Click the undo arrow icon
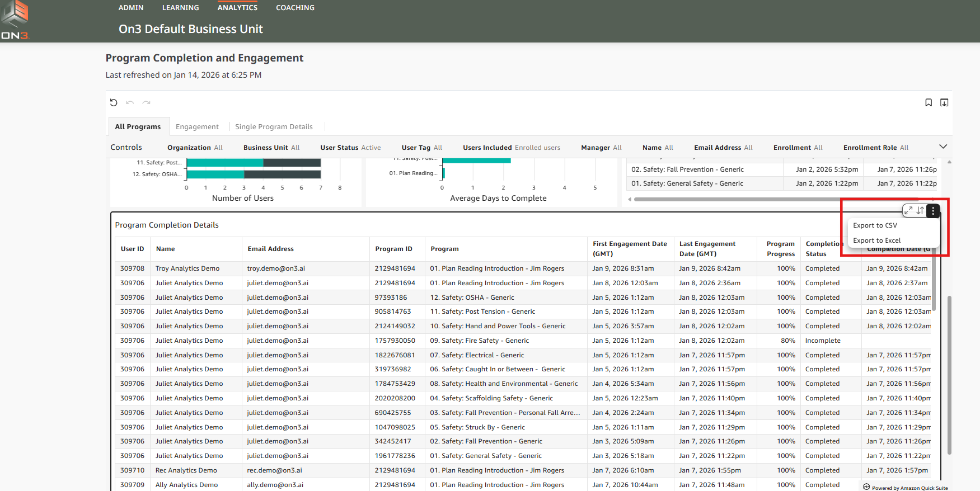 (x=130, y=102)
